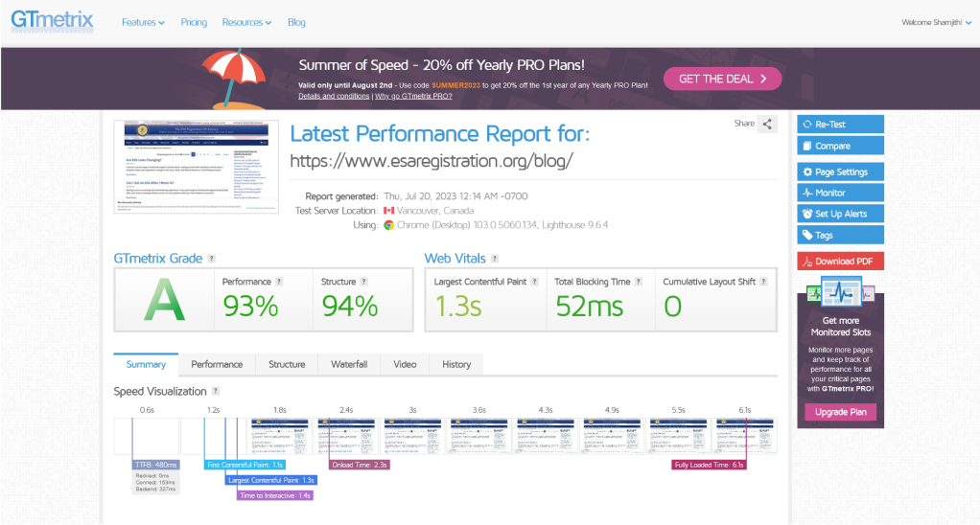Click the 94% Structure score
The height and width of the screenshot is (525, 980).
(x=349, y=307)
